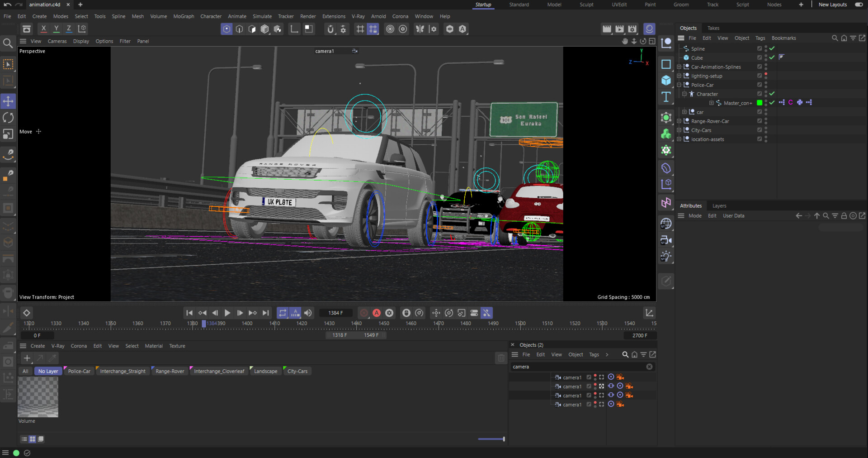Click the Cube primitive icon in right palette
Image resolution: width=868 pixels, height=458 pixels.
click(666, 81)
